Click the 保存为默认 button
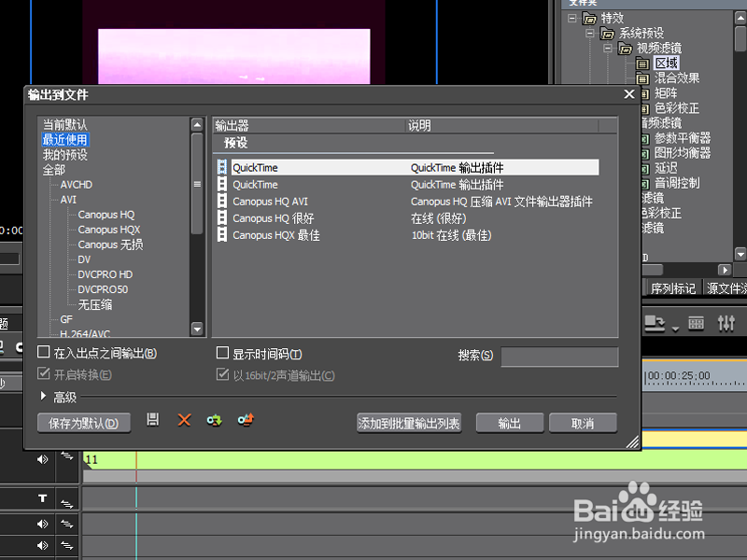 [84, 423]
